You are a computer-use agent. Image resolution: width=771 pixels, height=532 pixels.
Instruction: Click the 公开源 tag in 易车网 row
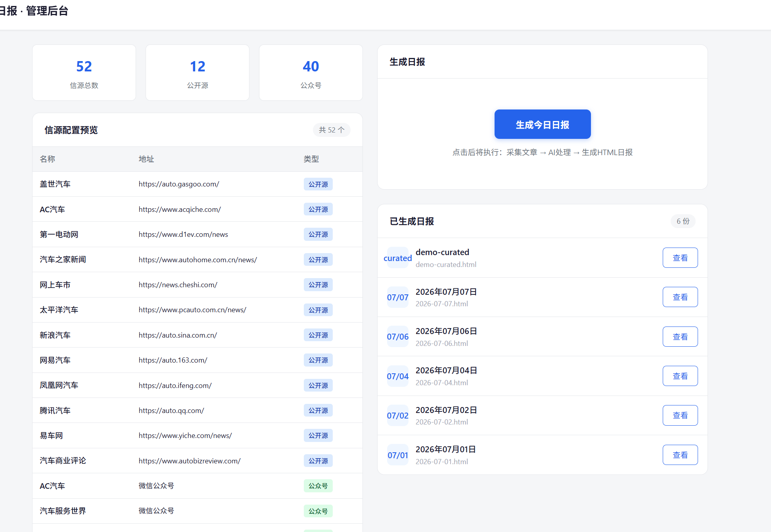pyautogui.click(x=318, y=436)
